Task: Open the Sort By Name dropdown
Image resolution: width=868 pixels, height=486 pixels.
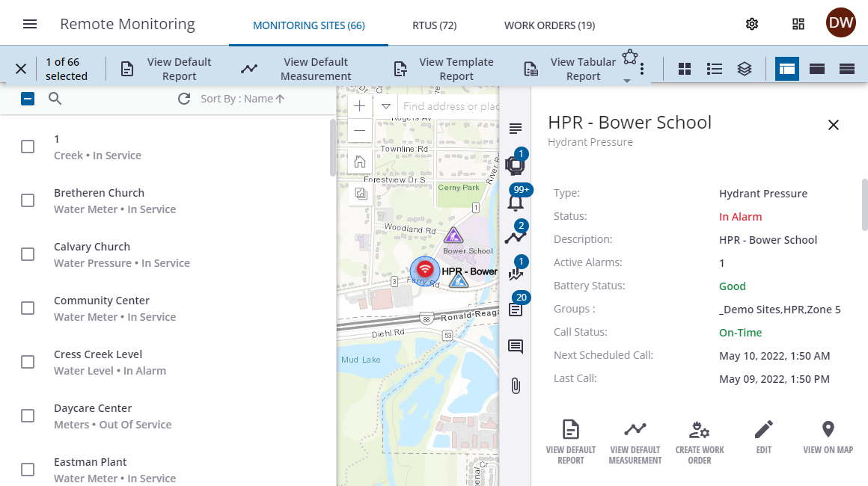Action: point(242,99)
